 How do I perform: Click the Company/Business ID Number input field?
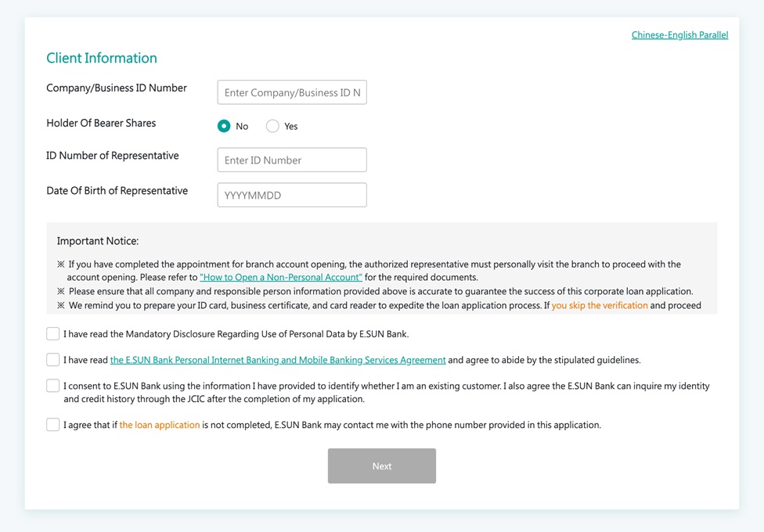[292, 92]
